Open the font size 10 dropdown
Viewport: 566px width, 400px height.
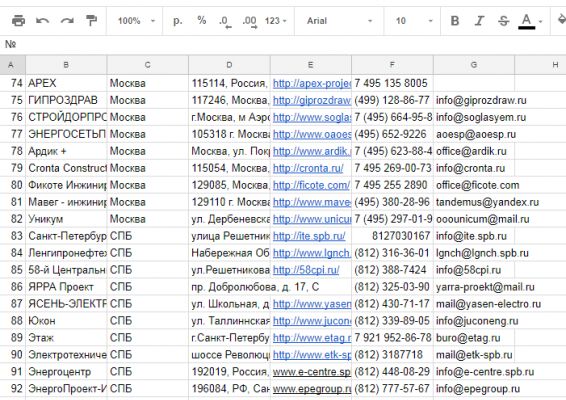(x=414, y=21)
